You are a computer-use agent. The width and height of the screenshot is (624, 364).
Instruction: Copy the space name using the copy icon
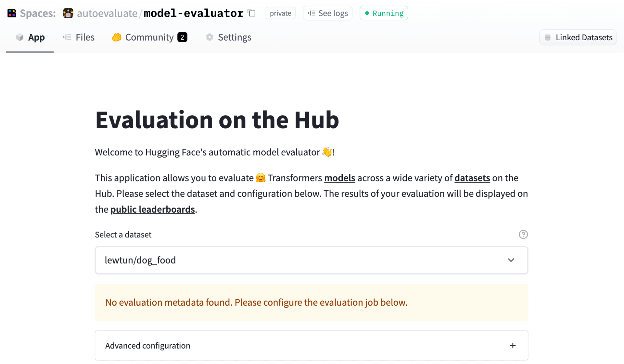point(251,13)
